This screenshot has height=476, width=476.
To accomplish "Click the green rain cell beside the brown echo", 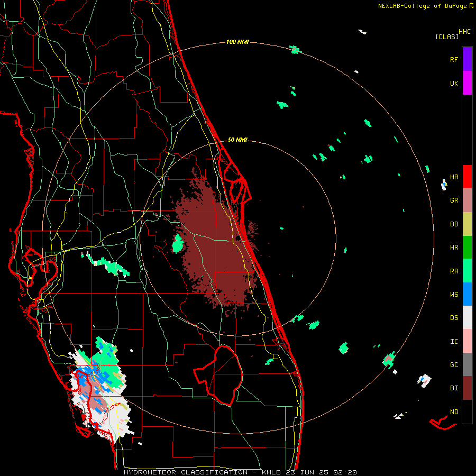I will coord(178,243).
